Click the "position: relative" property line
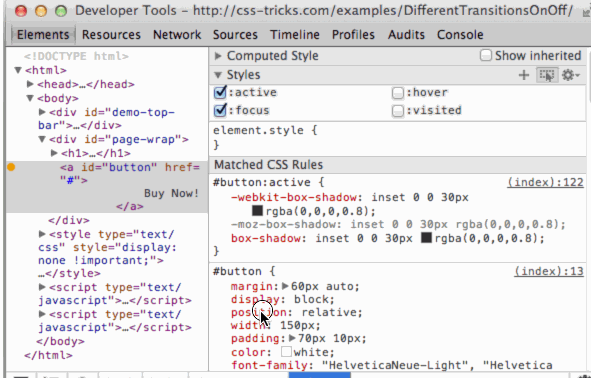The image size is (591, 378). 297,312
